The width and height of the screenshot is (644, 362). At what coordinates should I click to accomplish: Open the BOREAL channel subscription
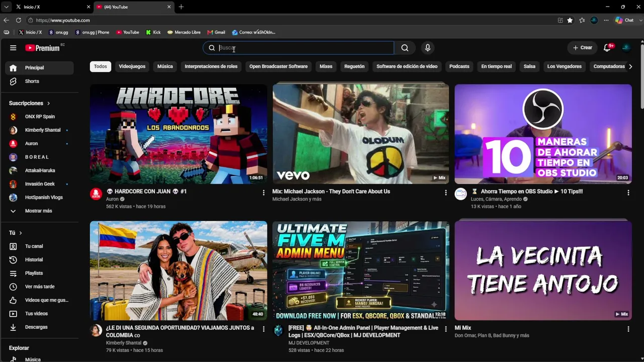pyautogui.click(x=40, y=157)
